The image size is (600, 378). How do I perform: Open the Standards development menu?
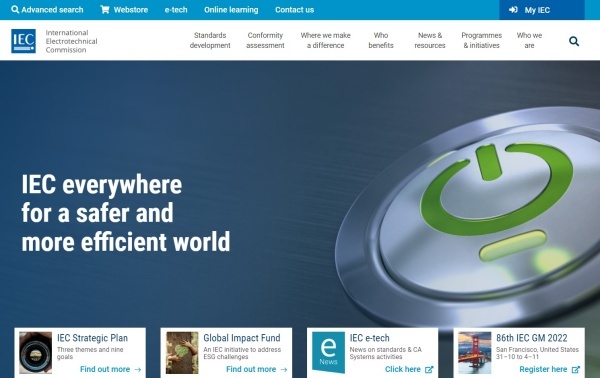pos(210,40)
